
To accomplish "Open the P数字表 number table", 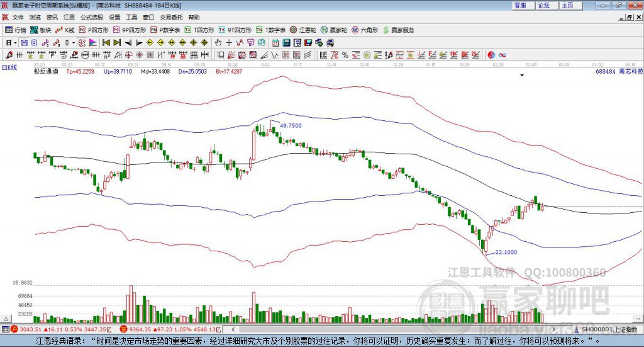I will (165, 30).
